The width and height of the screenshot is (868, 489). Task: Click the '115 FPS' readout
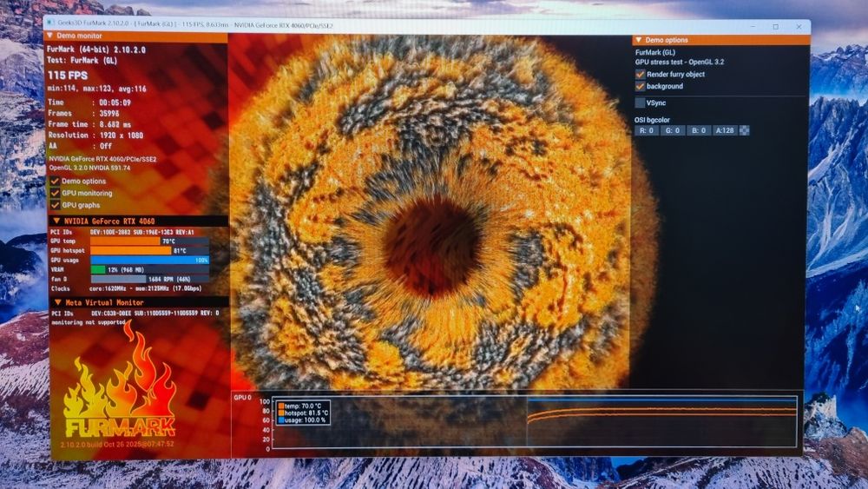pos(68,76)
